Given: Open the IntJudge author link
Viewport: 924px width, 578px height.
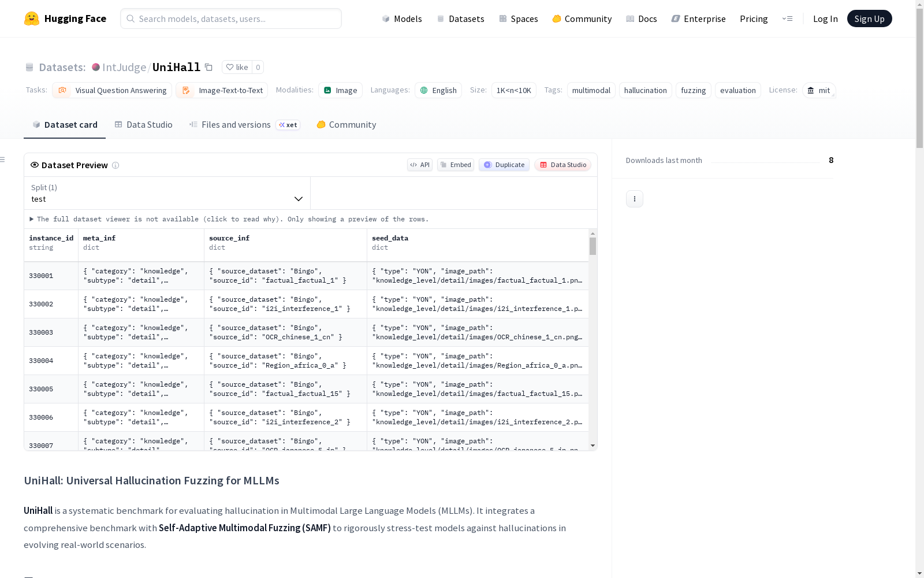Looking at the screenshot, I should click(124, 67).
